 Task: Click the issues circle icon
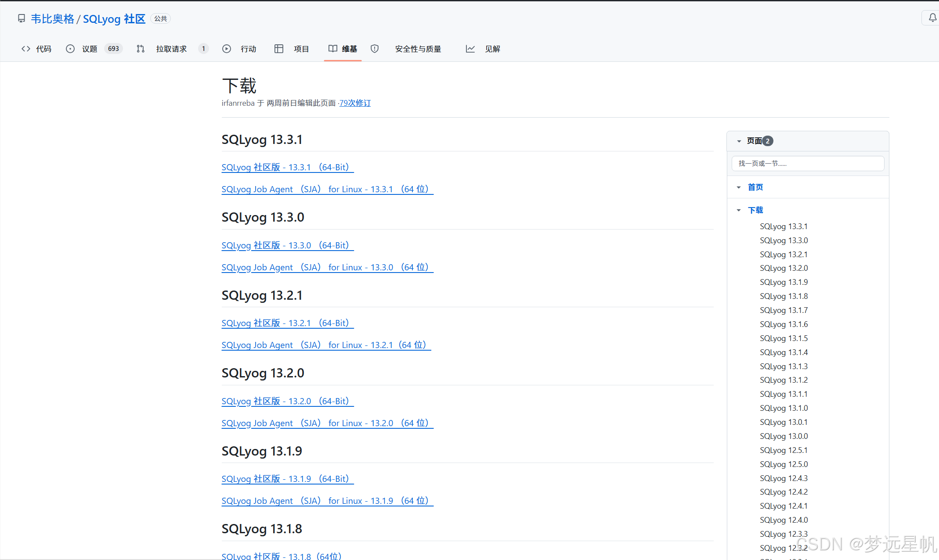70,49
